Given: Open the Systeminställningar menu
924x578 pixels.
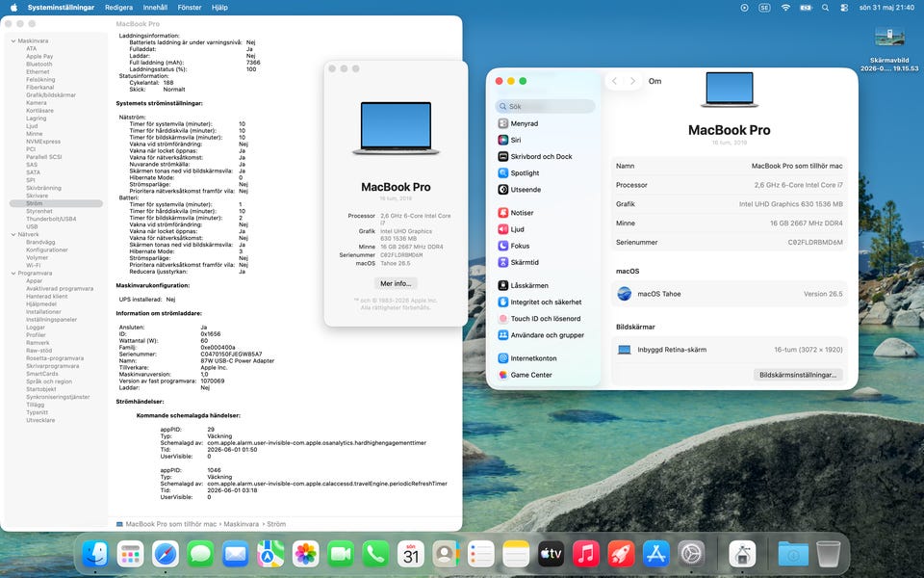Looking at the screenshot, I should [x=61, y=8].
